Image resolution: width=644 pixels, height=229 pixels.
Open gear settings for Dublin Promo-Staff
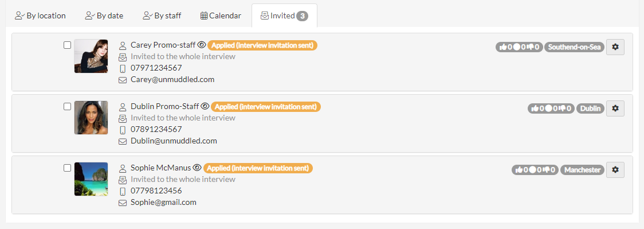click(615, 108)
